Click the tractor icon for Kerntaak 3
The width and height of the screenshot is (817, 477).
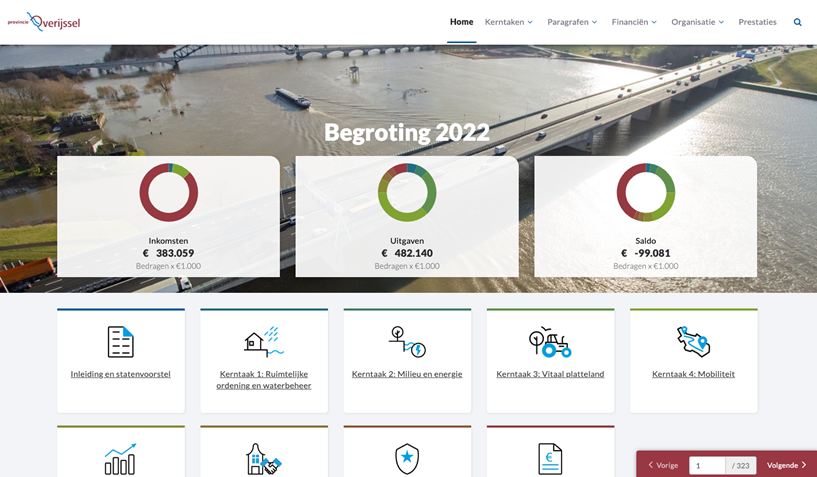coord(550,342)
